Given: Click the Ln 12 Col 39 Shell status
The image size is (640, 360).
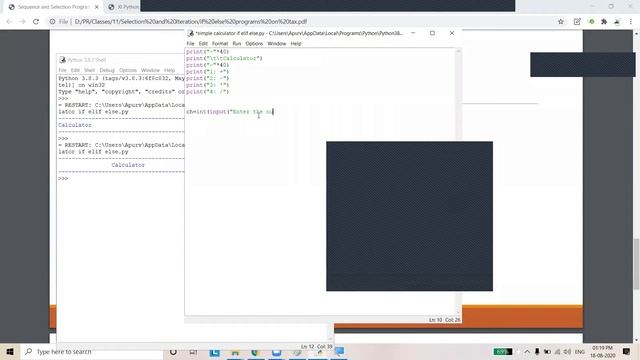Looking at the screenshot, I should pyautogui.click(x=317, y=347).
